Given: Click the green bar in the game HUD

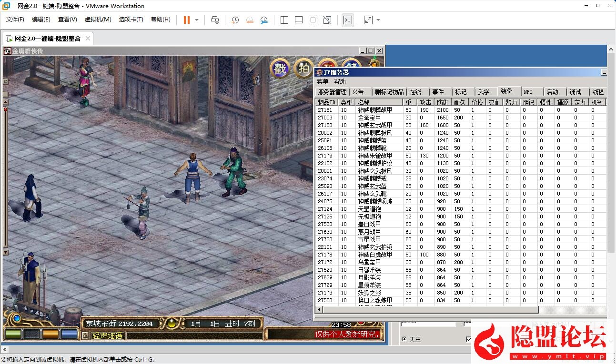Looking at the screenshot, I should point(13,334).
